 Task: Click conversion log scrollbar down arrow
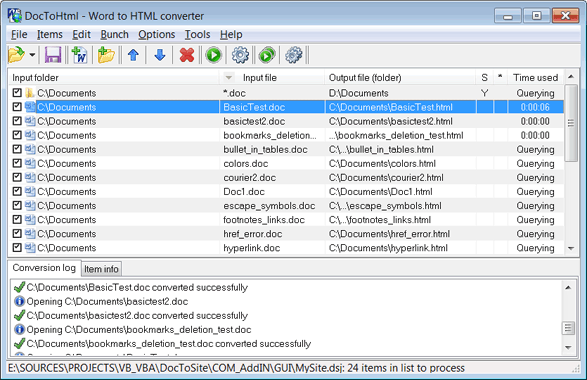(x=568, y=347)
